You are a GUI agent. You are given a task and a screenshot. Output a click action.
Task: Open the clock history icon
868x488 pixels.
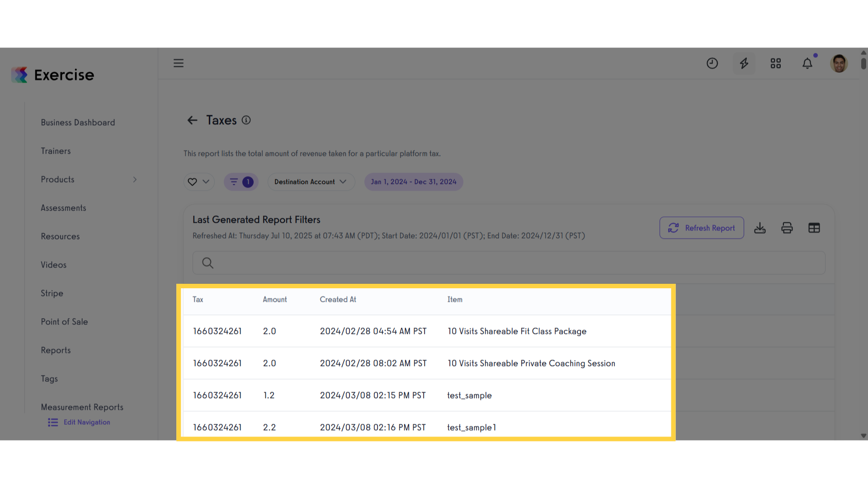tap(712, 63)
